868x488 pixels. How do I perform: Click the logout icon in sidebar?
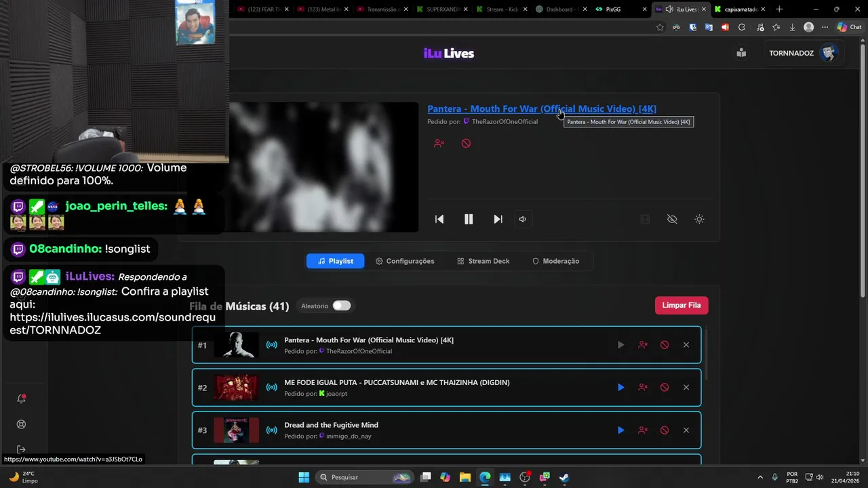point(21,449)
